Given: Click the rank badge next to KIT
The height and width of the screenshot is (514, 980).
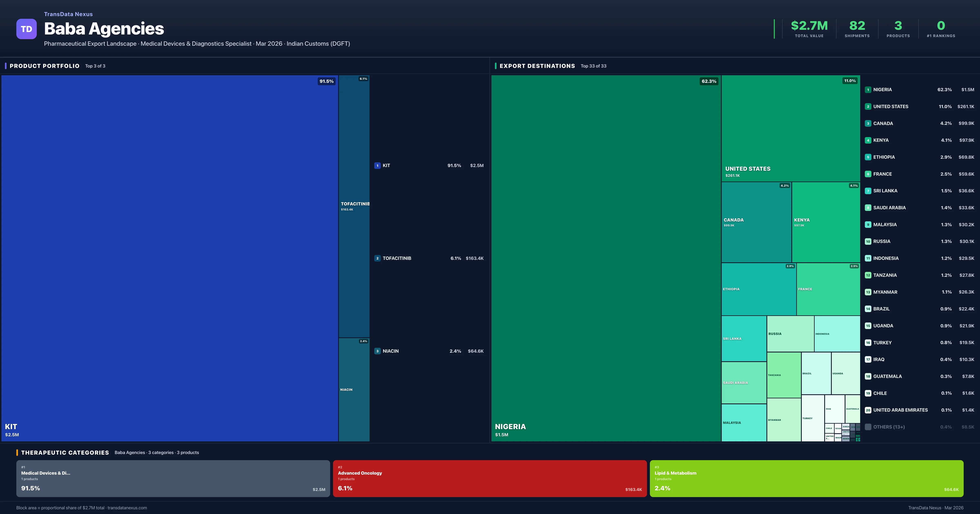Looking at the screenshot, I should coord(377,165).
